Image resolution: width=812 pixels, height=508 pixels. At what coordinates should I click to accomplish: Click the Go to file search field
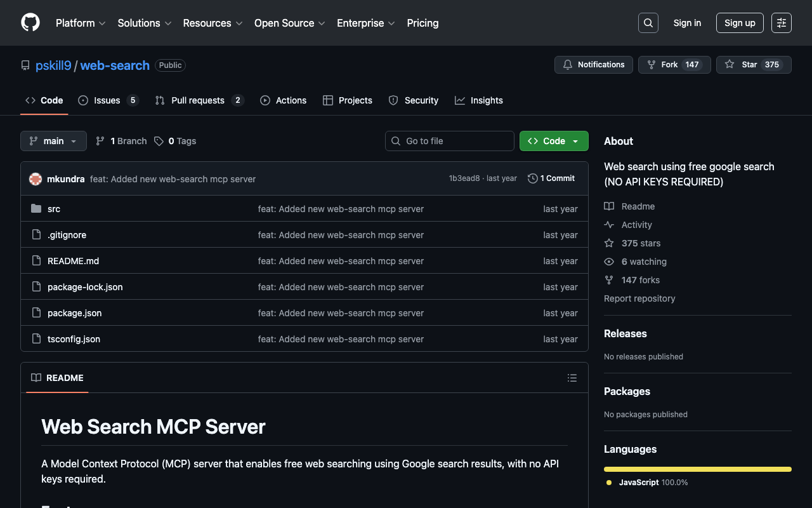[x=449, y=141]
